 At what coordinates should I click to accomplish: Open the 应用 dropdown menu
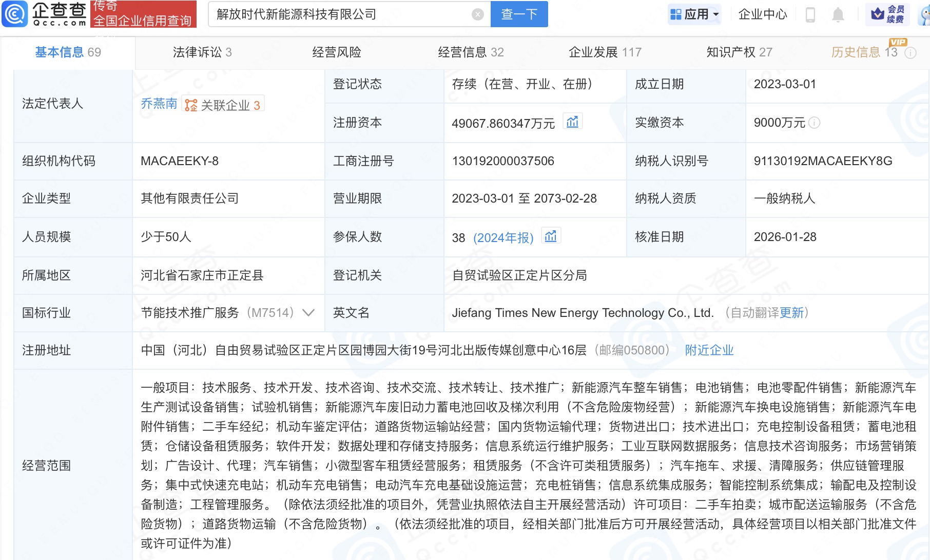coord(695,14)
